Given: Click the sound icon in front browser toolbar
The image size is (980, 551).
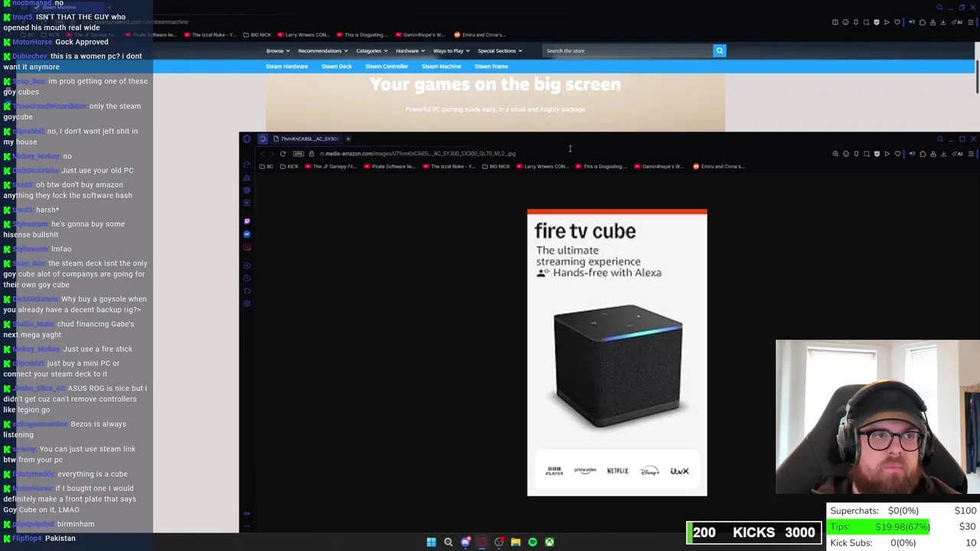Looking at the screenshot, I should pyautogui.click(x=913, y=154).
